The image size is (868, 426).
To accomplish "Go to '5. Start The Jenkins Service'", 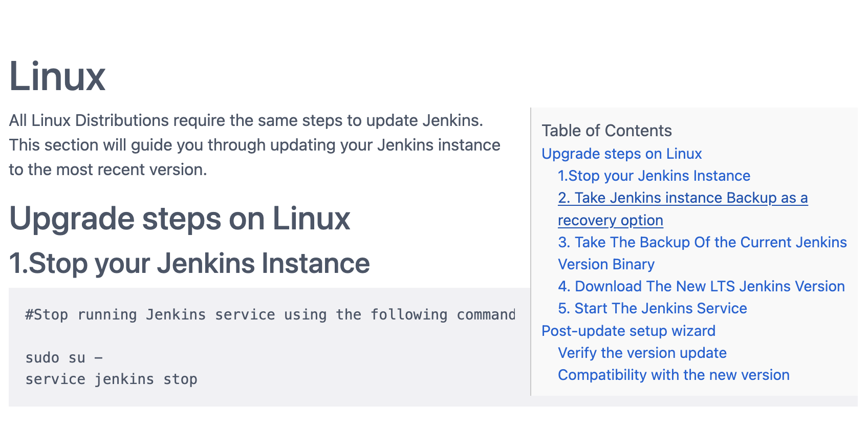I will point(652,308).
